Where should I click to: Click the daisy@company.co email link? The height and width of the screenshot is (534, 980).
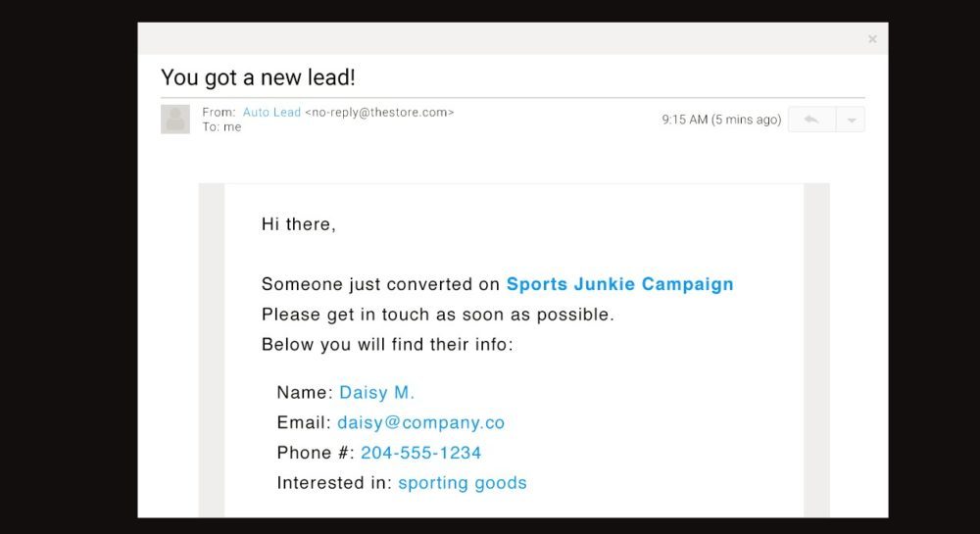(x=420, y=423)
